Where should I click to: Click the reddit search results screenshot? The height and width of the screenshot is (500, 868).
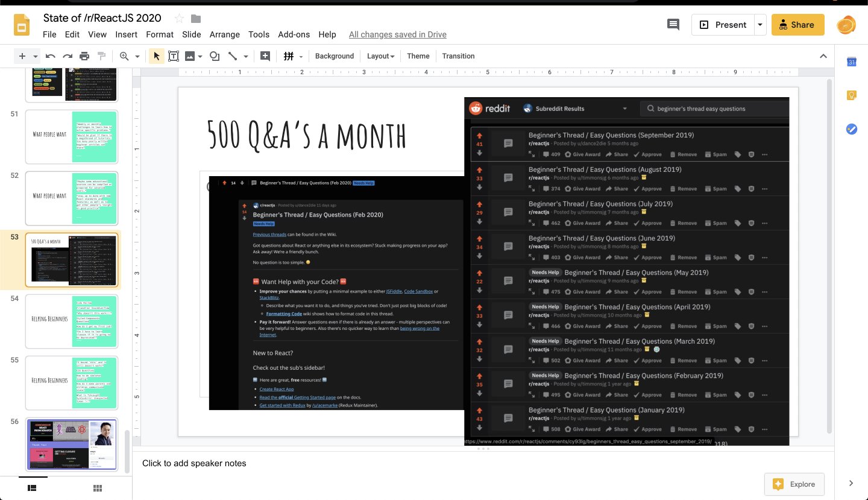point(626,271)
